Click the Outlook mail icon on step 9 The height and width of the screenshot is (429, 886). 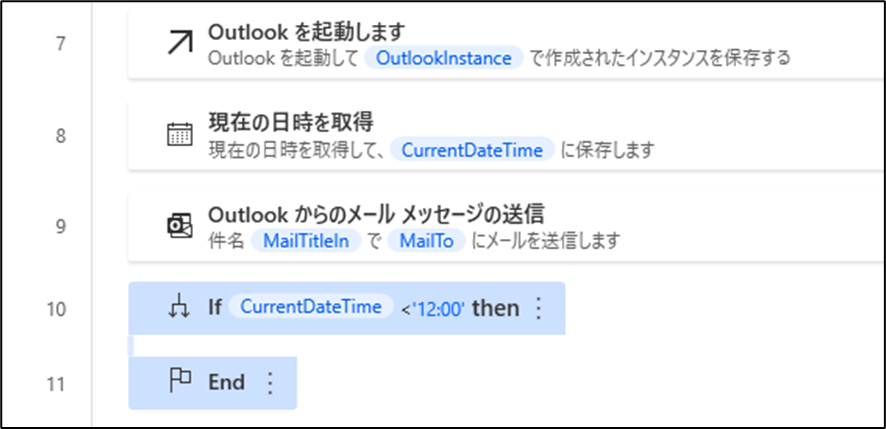[180, 226]
